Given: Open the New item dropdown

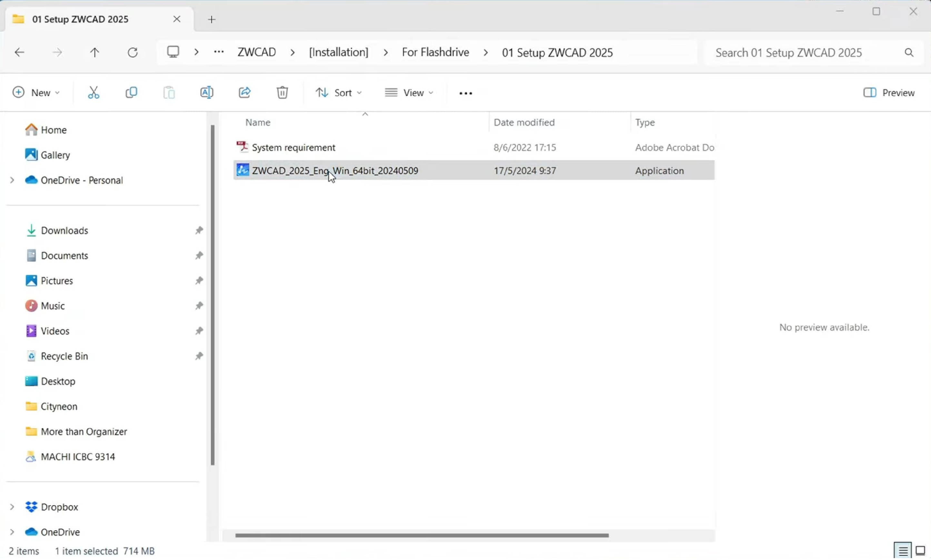Looking at the screenshot, I should 36,92.
